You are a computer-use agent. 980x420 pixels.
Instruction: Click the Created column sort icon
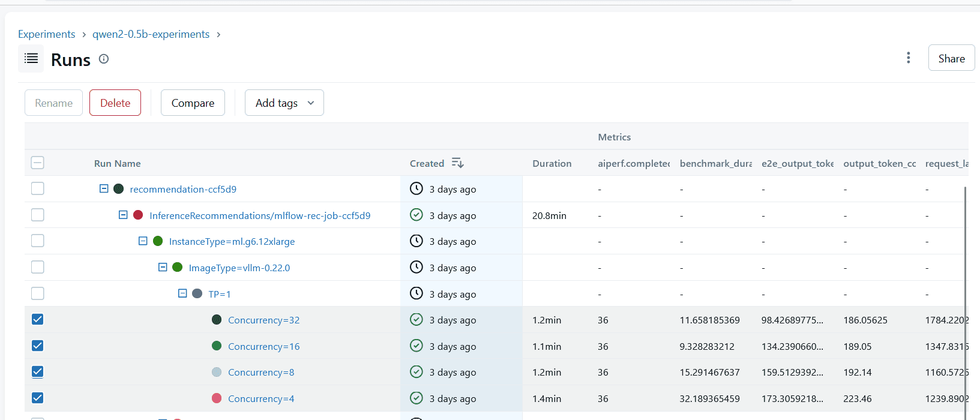pos(458,163)
